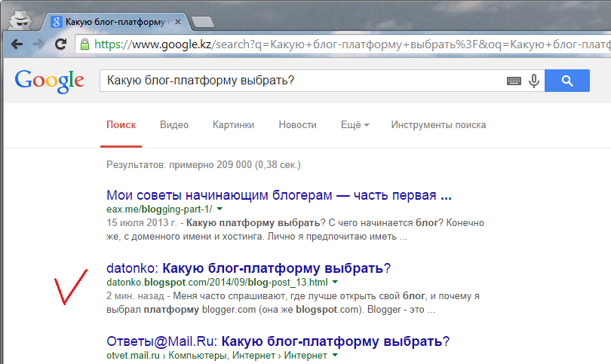This screenshot has height=364, width=611.
Task: Switch to the Видео results tab
Action: tap(174, 125)
